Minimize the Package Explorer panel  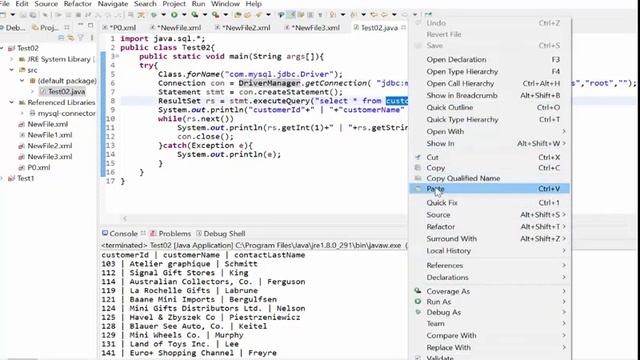click(x=80, y=25)
